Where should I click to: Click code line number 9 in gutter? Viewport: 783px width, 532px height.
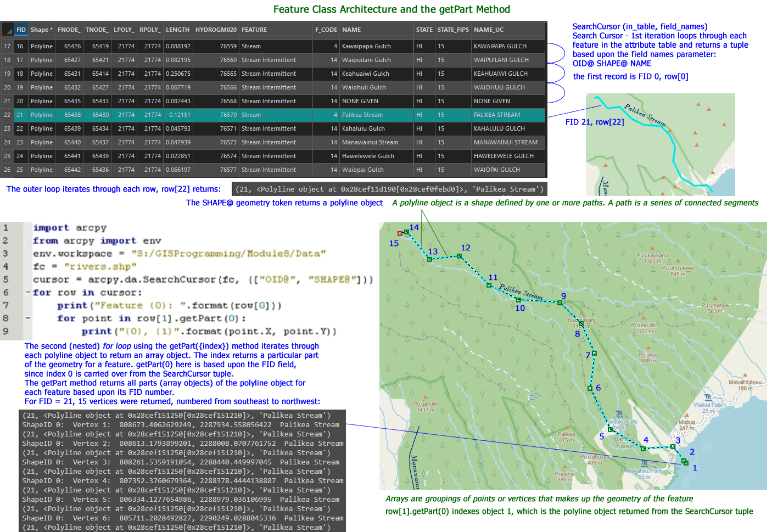tap(5, 331)
